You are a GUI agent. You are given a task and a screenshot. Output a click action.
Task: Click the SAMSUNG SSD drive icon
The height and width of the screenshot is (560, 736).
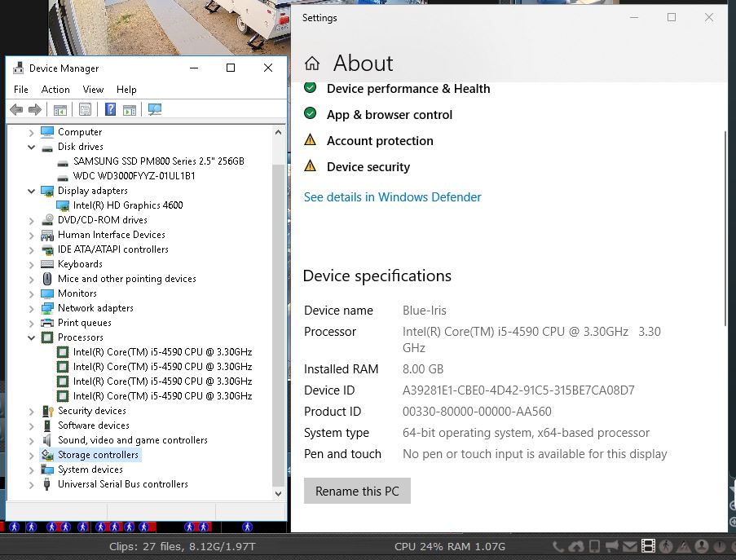coord(63,163)
